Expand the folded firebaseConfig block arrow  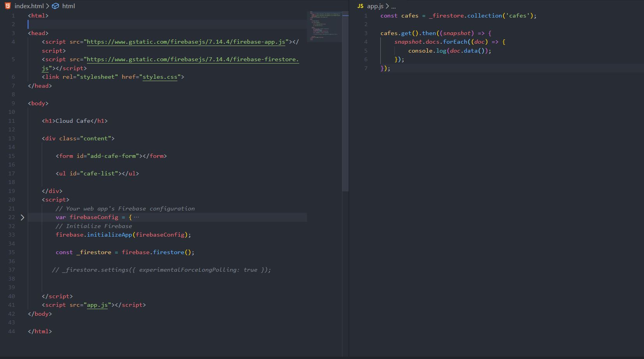22,218
